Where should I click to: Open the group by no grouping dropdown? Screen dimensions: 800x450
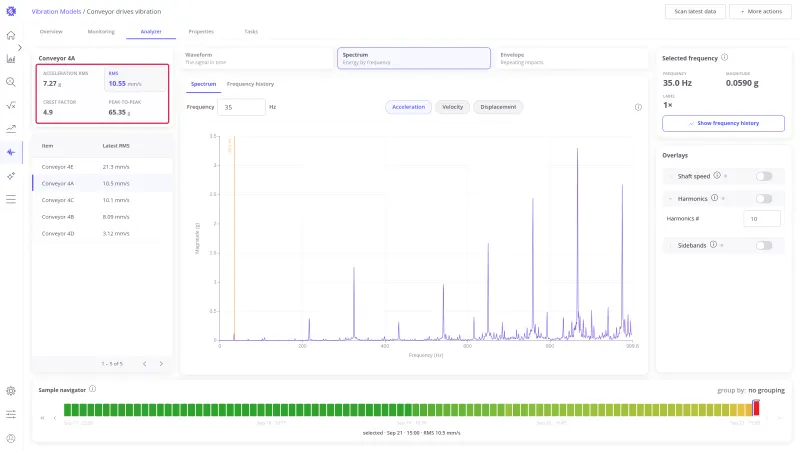tap(766, 390)
